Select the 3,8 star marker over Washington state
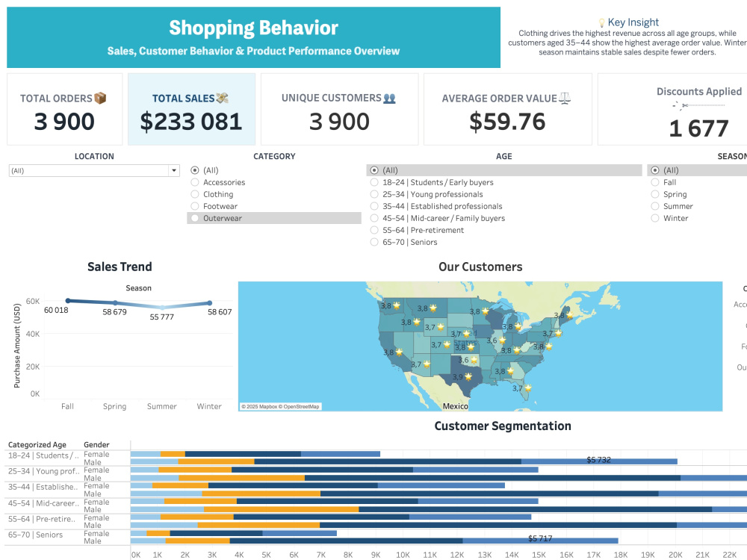 pyautogui.click(x=397, y=305)
